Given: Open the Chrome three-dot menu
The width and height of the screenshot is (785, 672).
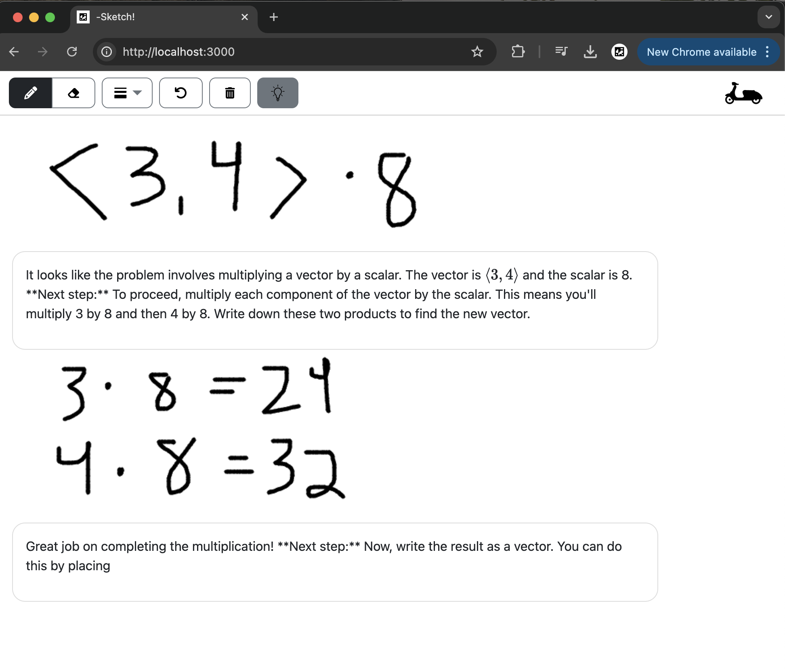Looking at the screenshot, I should [x=767, y=52].
